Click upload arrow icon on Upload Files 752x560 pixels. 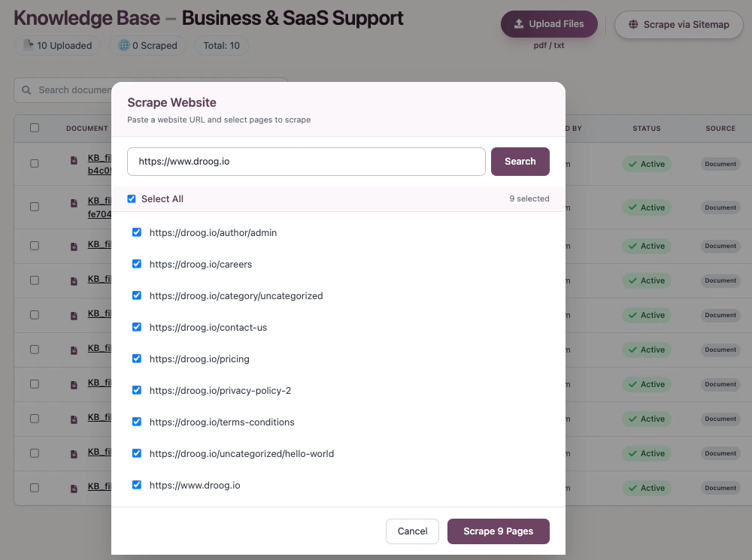point(519,24)
